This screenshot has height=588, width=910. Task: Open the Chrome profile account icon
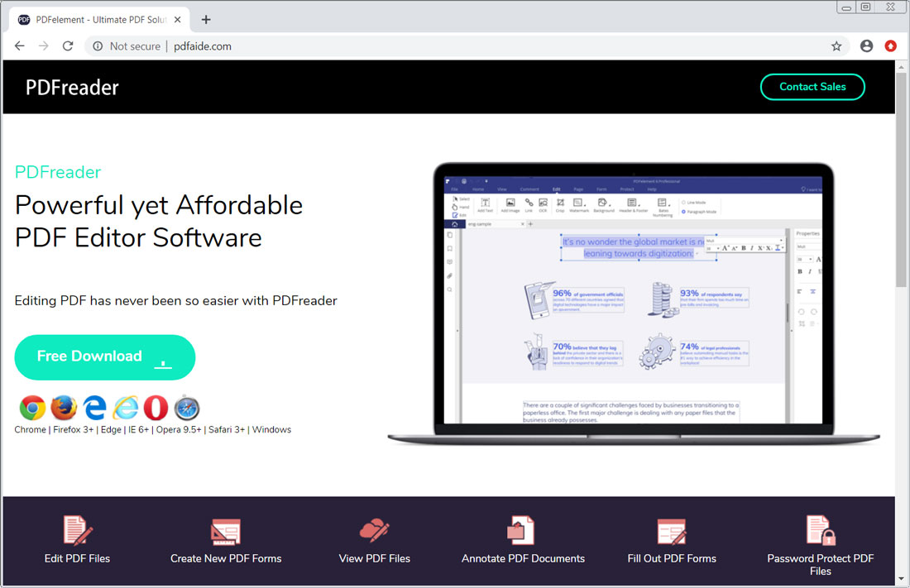[x=866, y=45]
